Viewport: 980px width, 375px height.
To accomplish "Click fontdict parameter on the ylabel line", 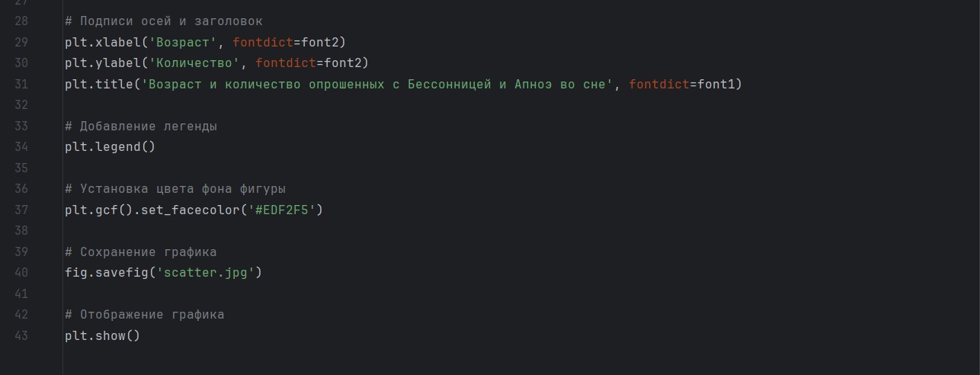I will click(x=285, y=62).
